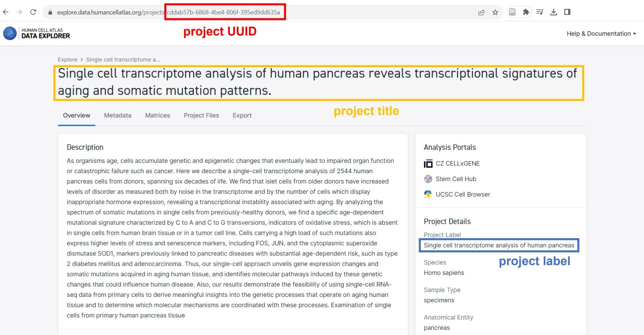644x335 pixels.
Task: Click the Explore breadcrumb link
Action: point(68,60)
